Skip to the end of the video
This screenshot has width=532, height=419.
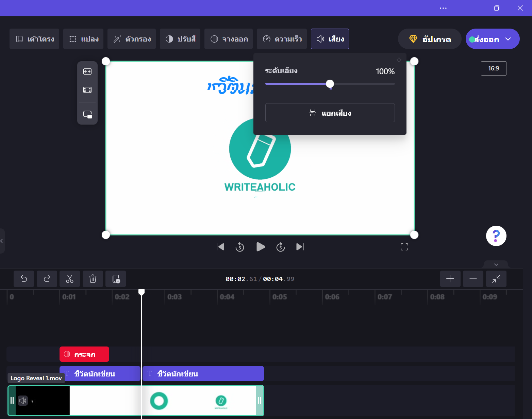click(300, 247)
